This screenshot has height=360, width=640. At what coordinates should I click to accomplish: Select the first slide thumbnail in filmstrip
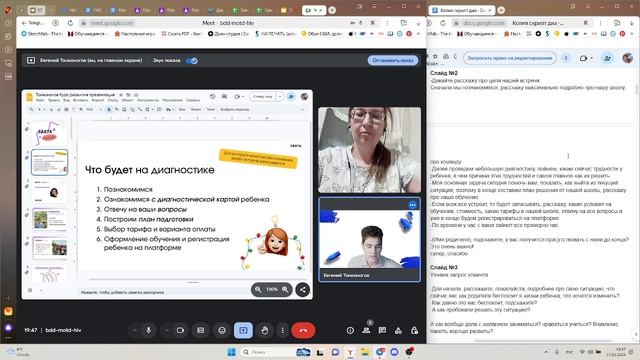[50, 133]
